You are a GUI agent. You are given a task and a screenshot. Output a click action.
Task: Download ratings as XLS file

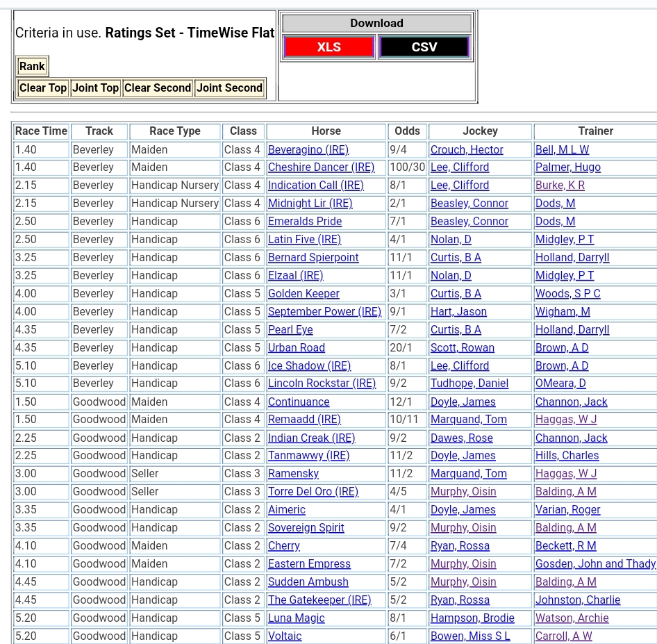pos(328,47)
